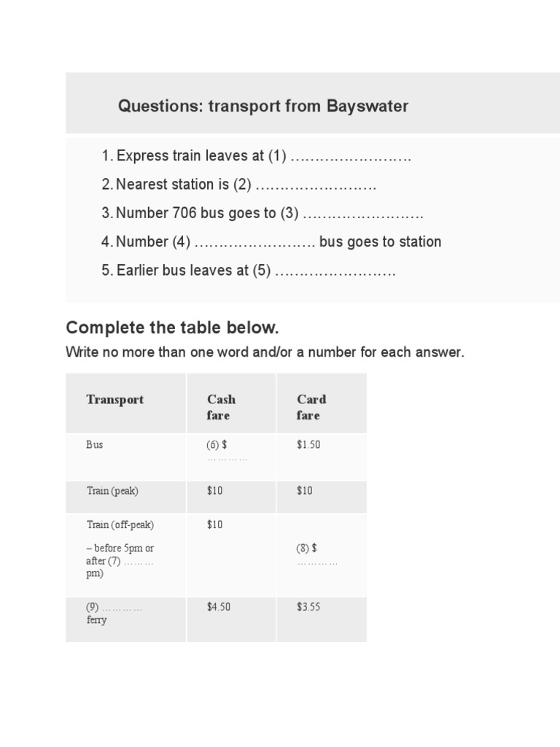Click the 'Train (peak)' row label
Image resolution: width=560 pixels, height=747 pixels.
click(x=112, y=491)
